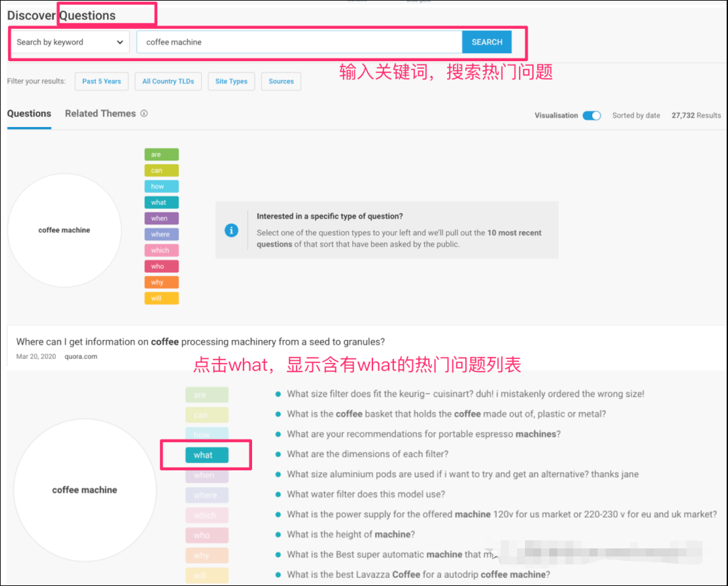Toggle the Visualisation switch
Screen dimensions: 728x586
[x=592, y=116]
